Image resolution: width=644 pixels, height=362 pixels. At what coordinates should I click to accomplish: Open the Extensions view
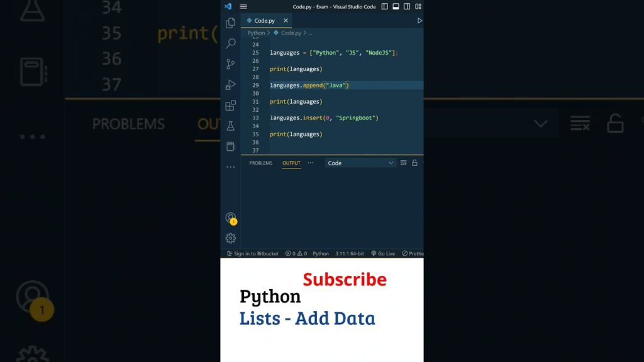231,106
